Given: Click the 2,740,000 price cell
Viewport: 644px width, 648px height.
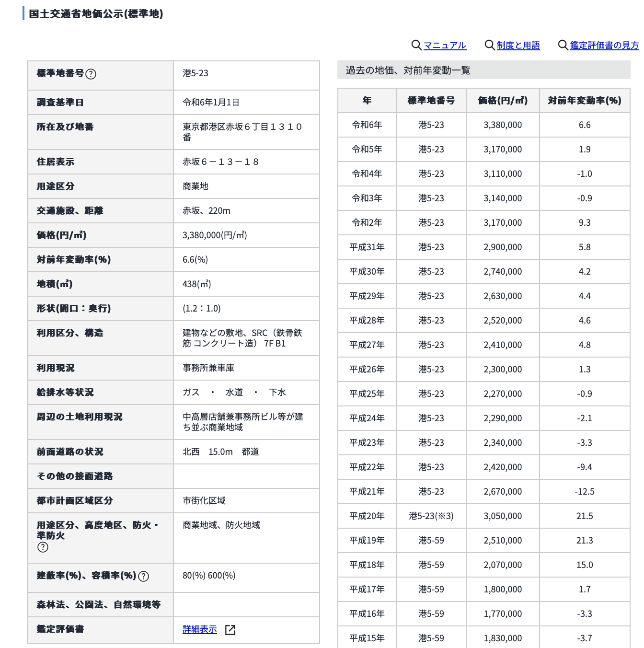Looking at the screenshot, I should tap(503, 272).
